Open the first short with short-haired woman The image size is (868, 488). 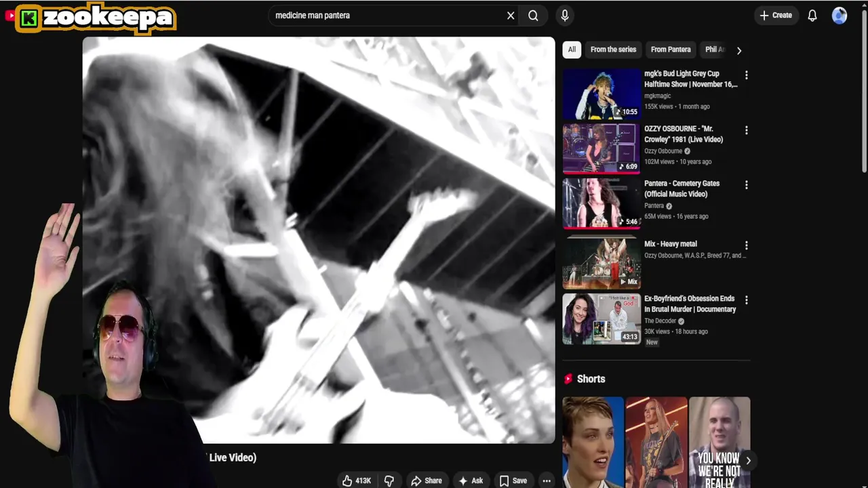[593, 443]
